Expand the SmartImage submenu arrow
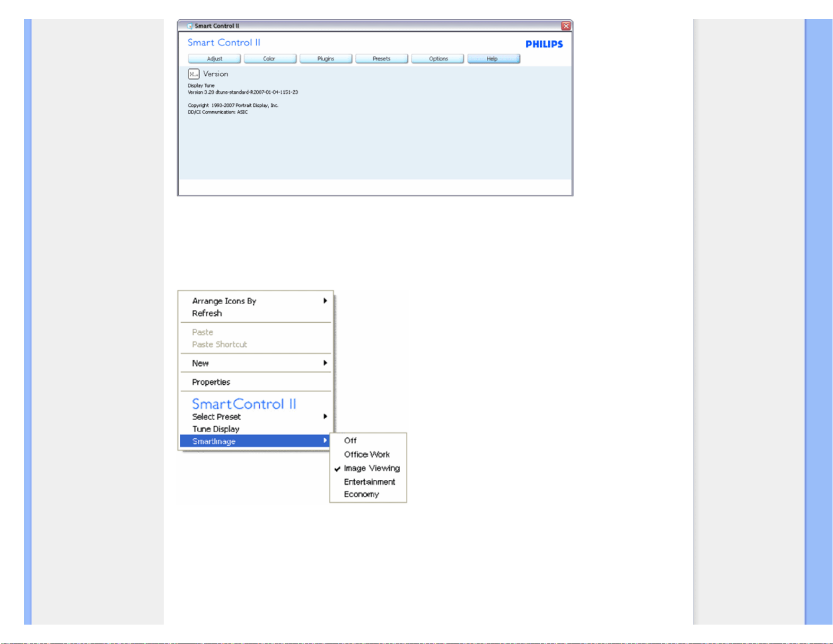Screen dimensions: 833x644 click(325, 441)
